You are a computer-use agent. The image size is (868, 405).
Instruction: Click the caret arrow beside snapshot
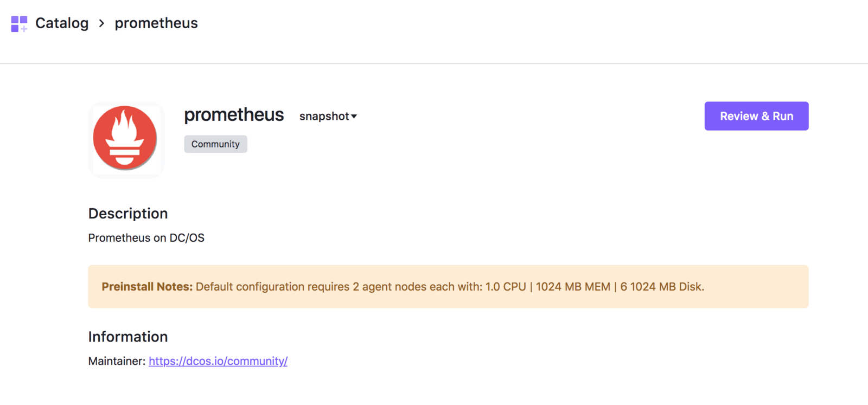(354, 117)
